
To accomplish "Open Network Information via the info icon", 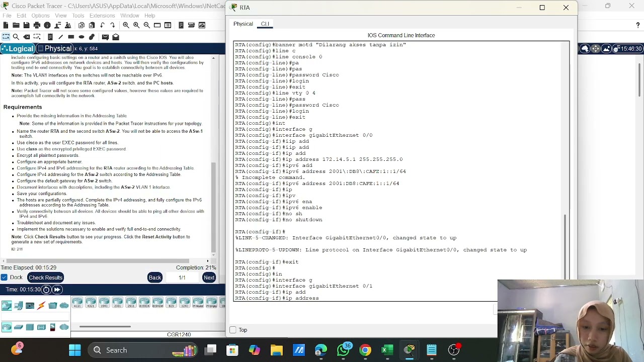I will [47, 25].
